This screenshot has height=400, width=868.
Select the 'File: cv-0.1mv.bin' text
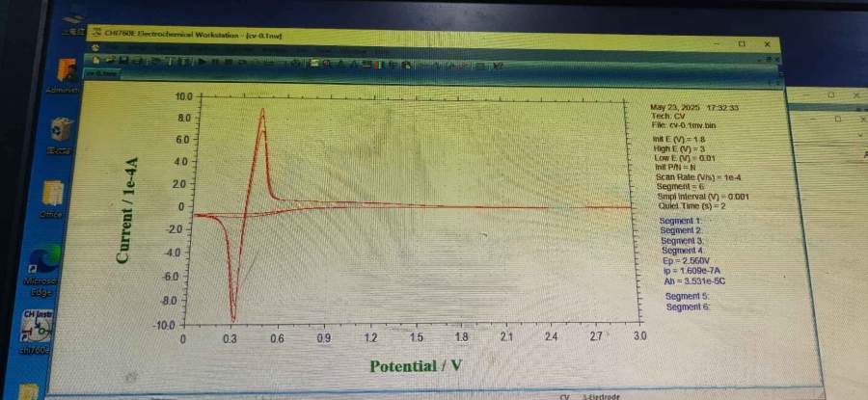(x=684, y=125)
